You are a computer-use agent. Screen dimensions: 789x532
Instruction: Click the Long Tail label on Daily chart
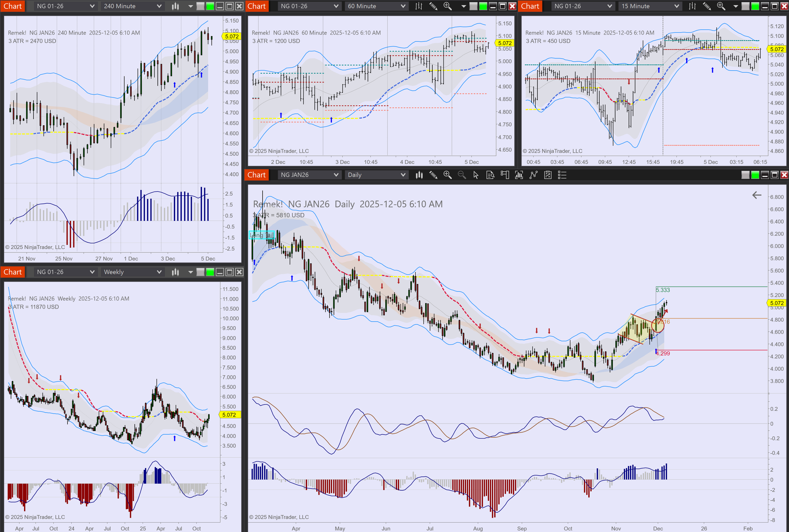pos(262,235)
